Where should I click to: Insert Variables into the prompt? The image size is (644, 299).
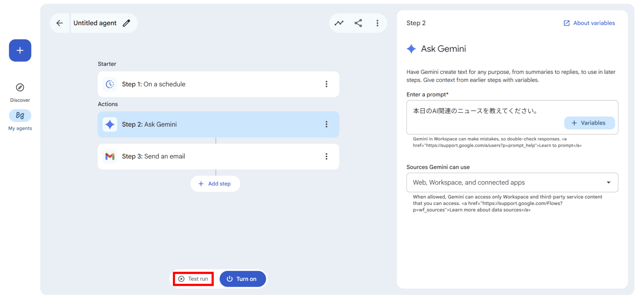589,123
